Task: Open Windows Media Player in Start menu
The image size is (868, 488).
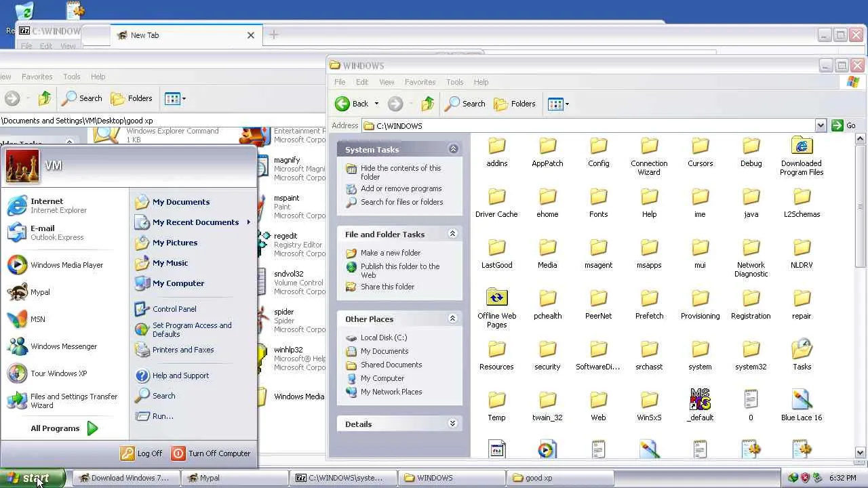Action: click(x=55, y=265)
